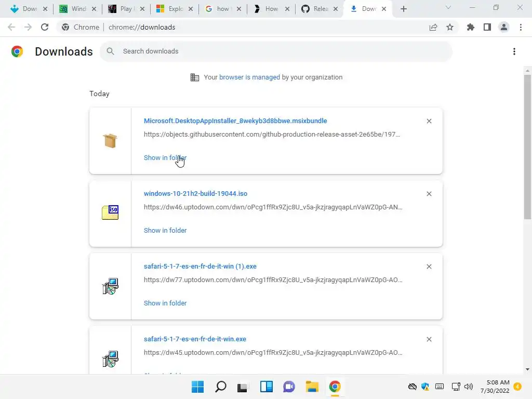This screenshot has height=399, width=532.
Task: Click the scrollbar down arrow
Action: click(527, 369)
